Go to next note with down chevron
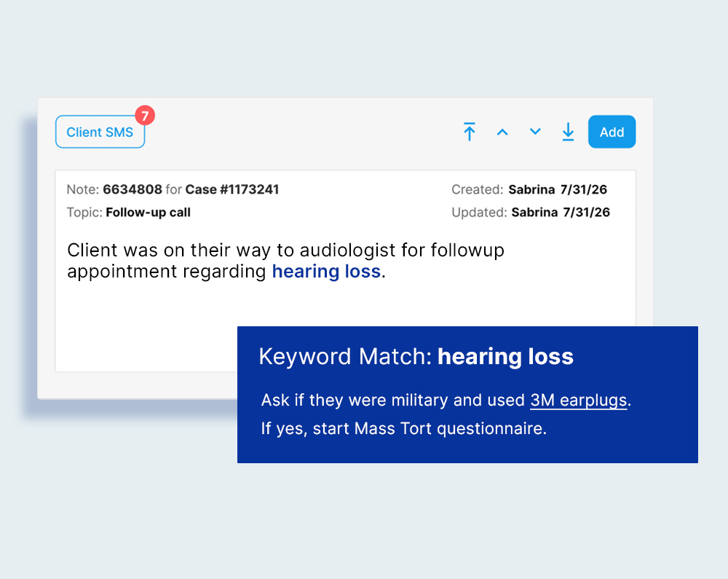This screenshot has width=728, height=579. pyautogui.click(x=535, y=132)
